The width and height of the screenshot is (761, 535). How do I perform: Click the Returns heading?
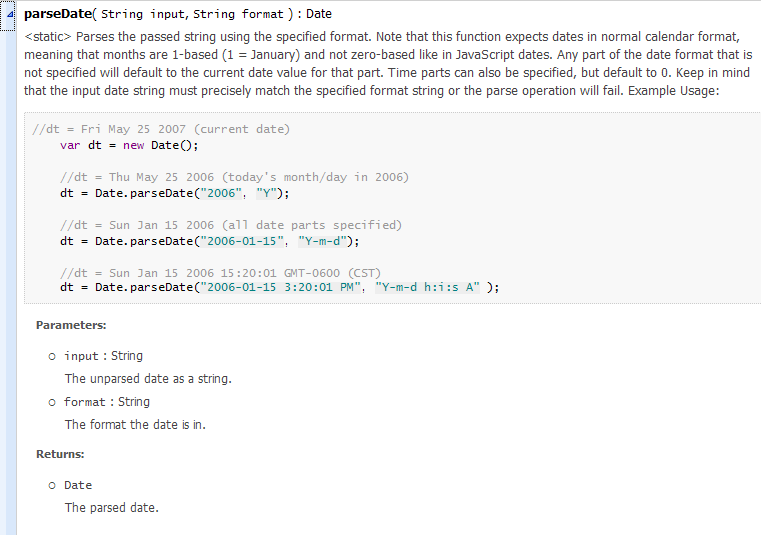point(60,454)
